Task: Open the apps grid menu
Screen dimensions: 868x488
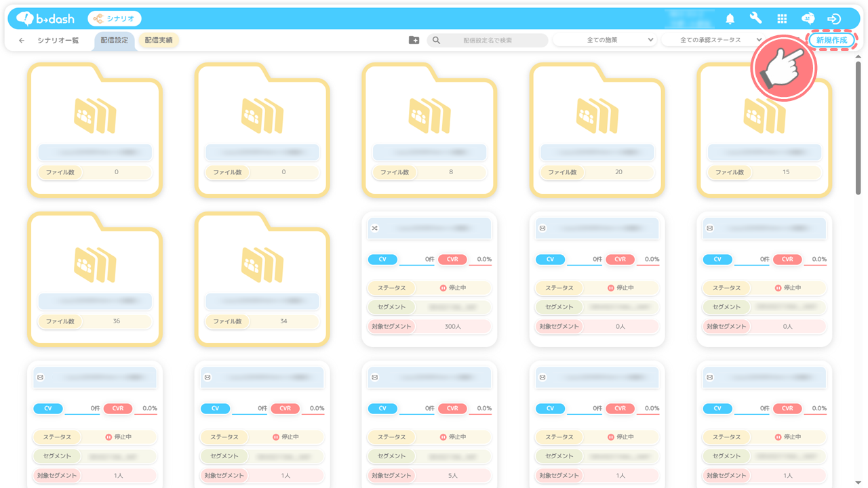Action: [x=782, y=19]
